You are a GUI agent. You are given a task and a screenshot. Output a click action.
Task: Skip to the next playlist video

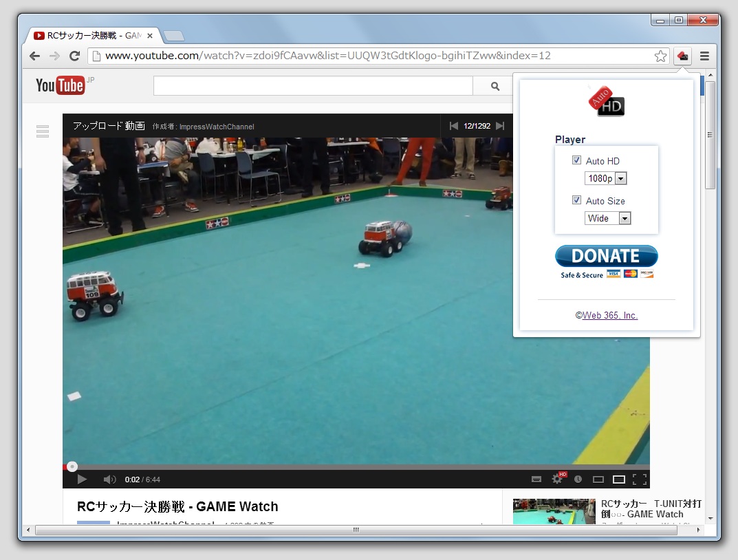pos(501,126)
